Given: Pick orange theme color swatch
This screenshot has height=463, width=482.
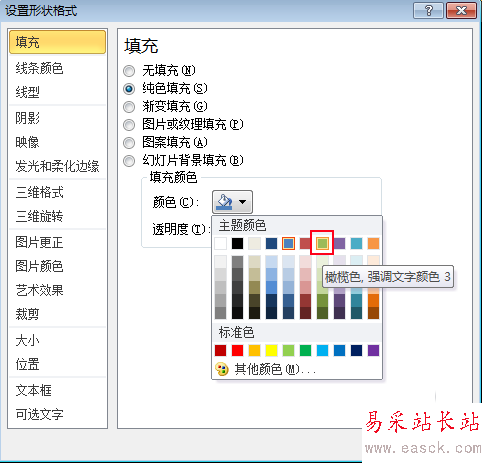Looking at the screenshot, I should [x=373, y=243].
